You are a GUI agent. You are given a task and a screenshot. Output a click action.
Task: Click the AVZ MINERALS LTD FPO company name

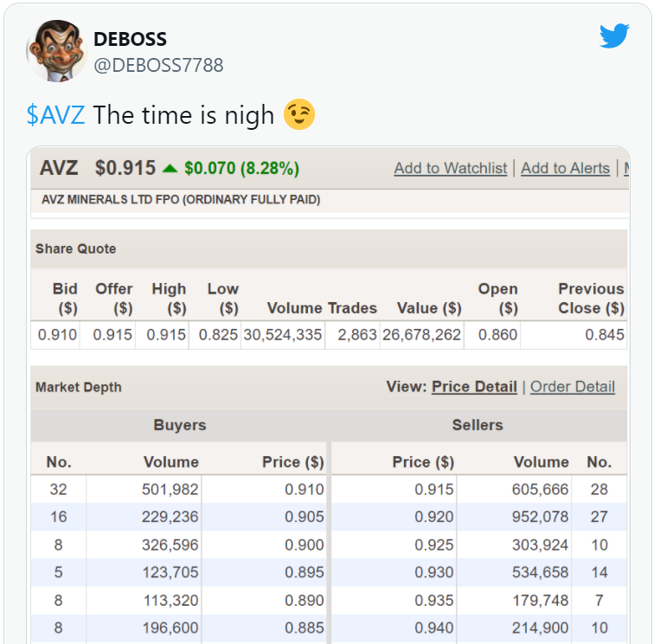[181, 199]
